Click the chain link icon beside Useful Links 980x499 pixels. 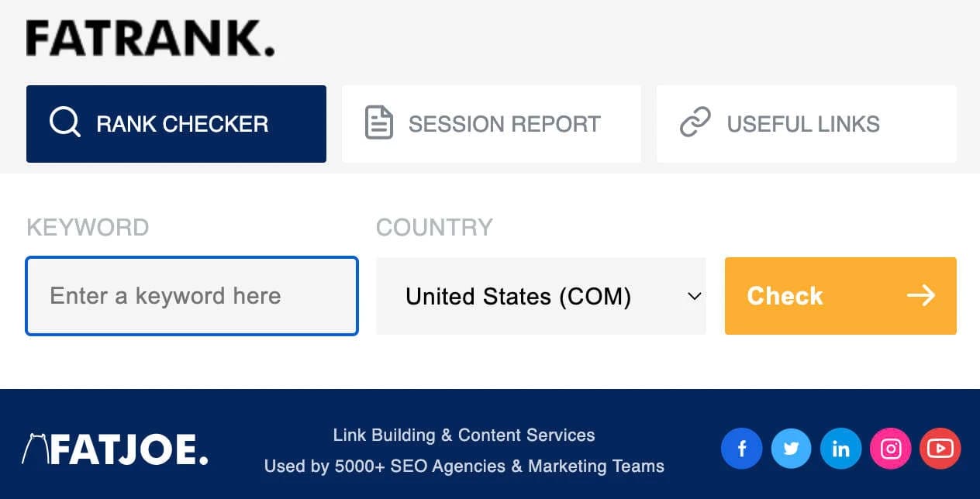click(x=695, y=122)
